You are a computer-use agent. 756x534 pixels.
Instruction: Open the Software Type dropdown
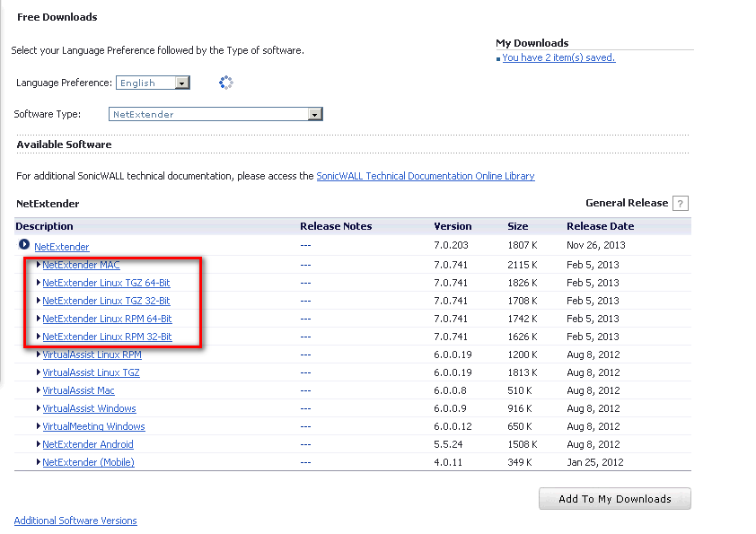pyautogui.click(x=215, y=114)
